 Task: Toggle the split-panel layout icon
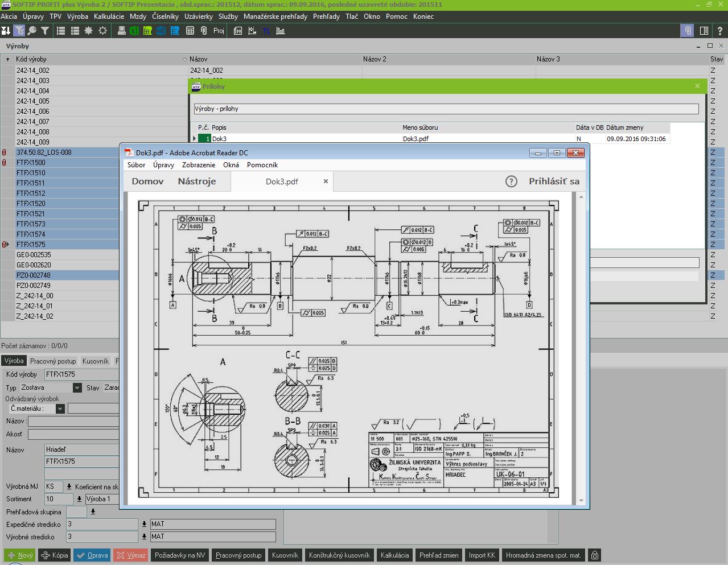(x=704, y=31)
